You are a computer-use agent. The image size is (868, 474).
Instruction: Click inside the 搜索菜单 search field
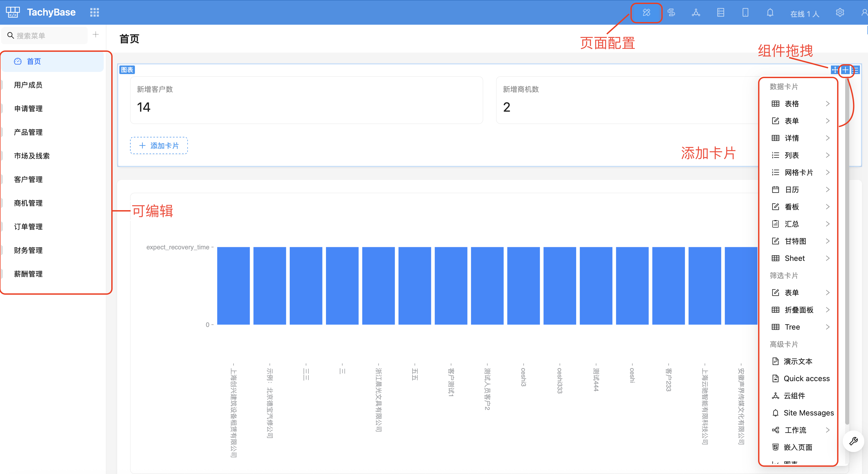(47, 35)
